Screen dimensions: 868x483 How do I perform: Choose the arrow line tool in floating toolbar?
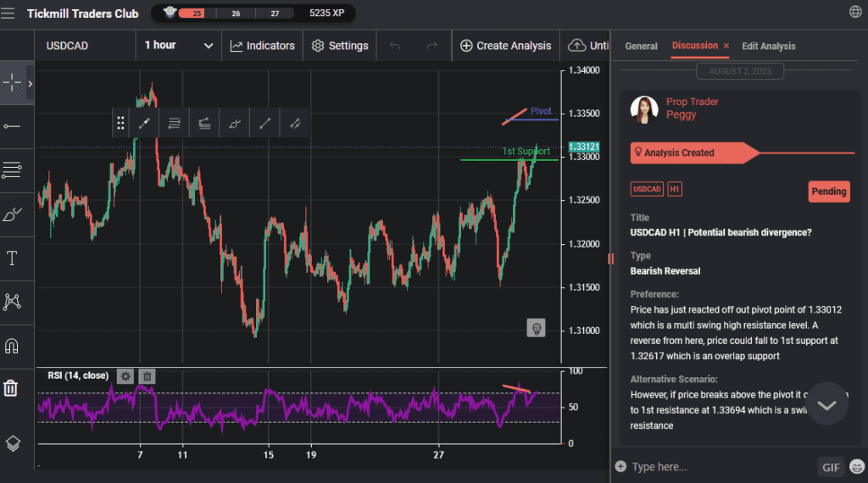[295, 124]
